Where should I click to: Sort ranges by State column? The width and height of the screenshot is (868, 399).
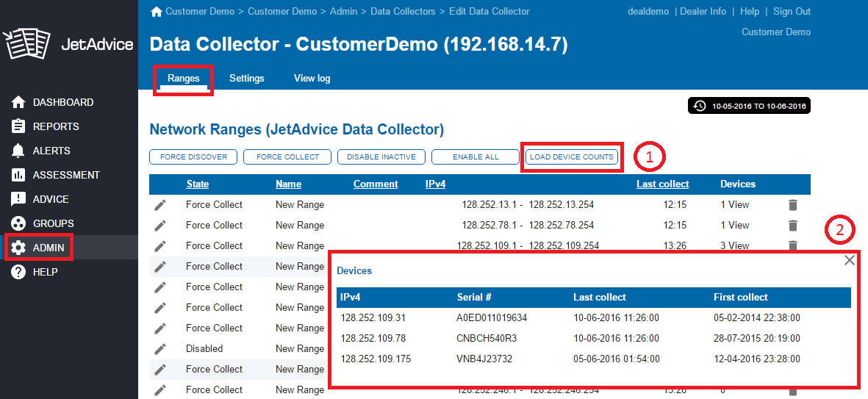pyautogui.click(x=197, y=184)
